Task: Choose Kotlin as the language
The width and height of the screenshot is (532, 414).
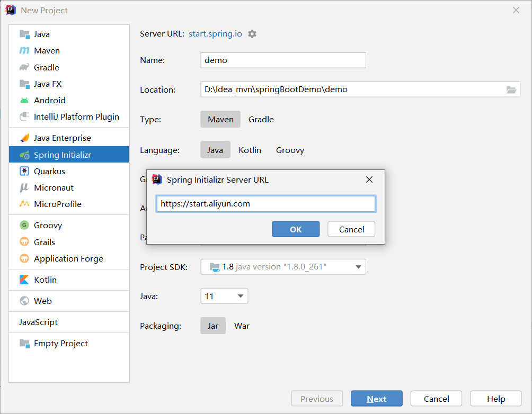Action: tap(250, 150)
